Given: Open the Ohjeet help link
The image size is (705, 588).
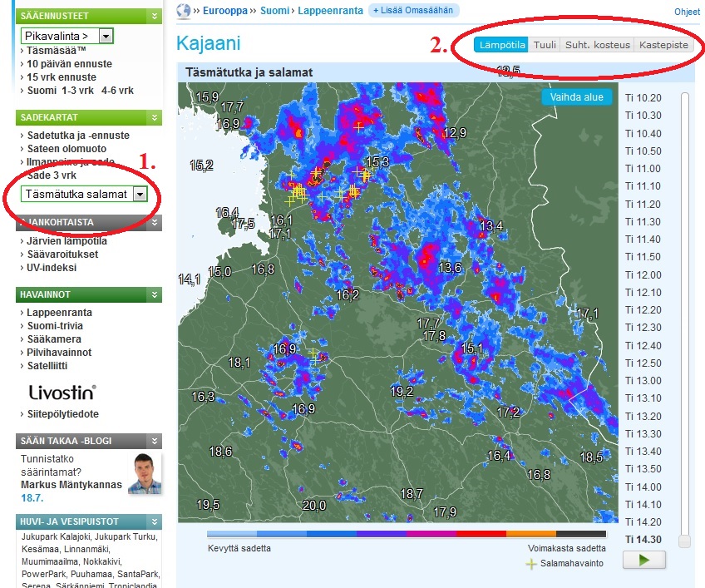Looking at the screenshot, I should [687, 11].
